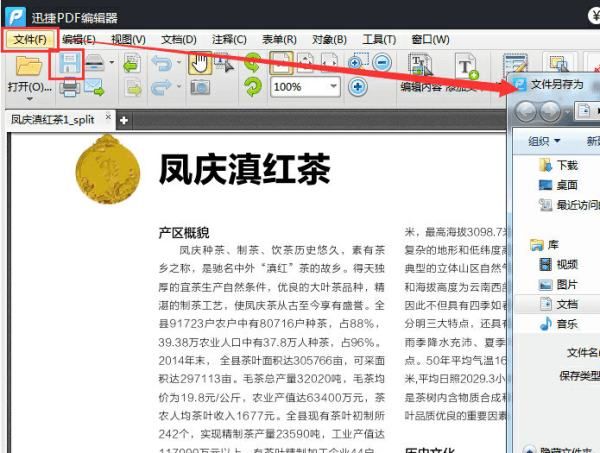Click the zoom out minus icon
The image size is (600, 453).
point(382,62)
